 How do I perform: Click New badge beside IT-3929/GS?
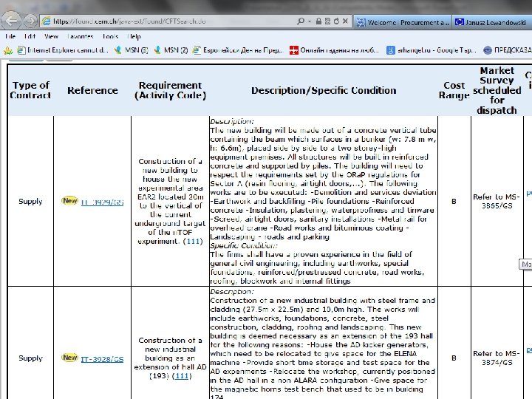(70, 200)
